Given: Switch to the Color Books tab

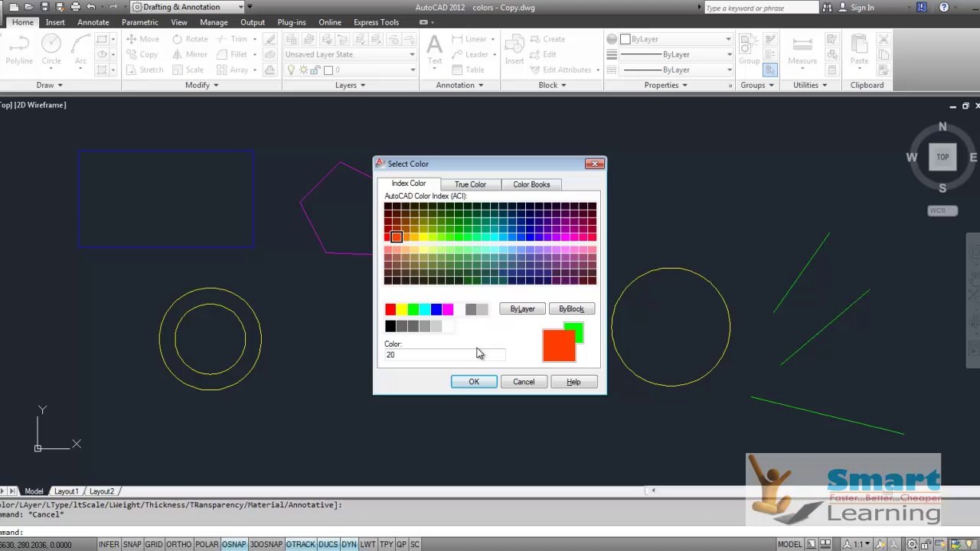Looking at the screenshot, I should pos(531,184).
